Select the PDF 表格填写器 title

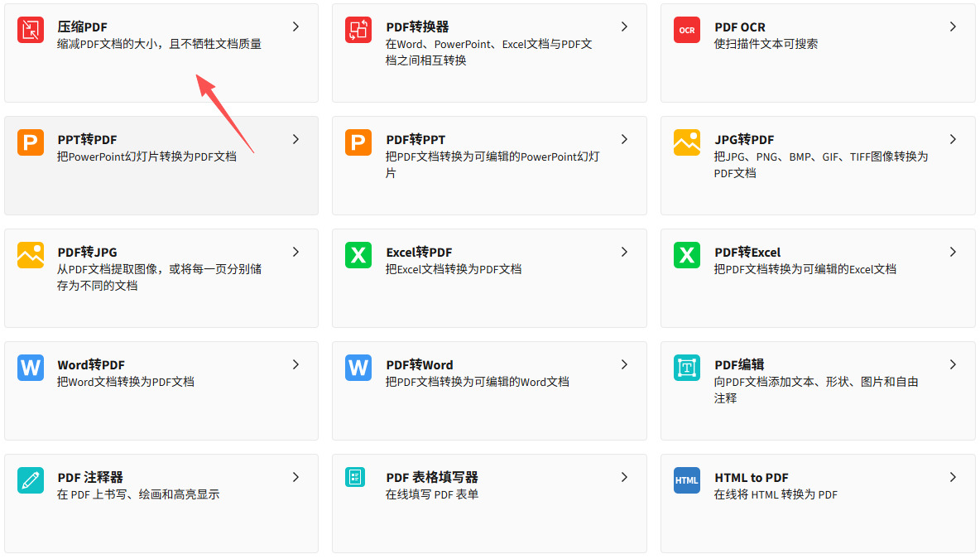pos(432,477)
